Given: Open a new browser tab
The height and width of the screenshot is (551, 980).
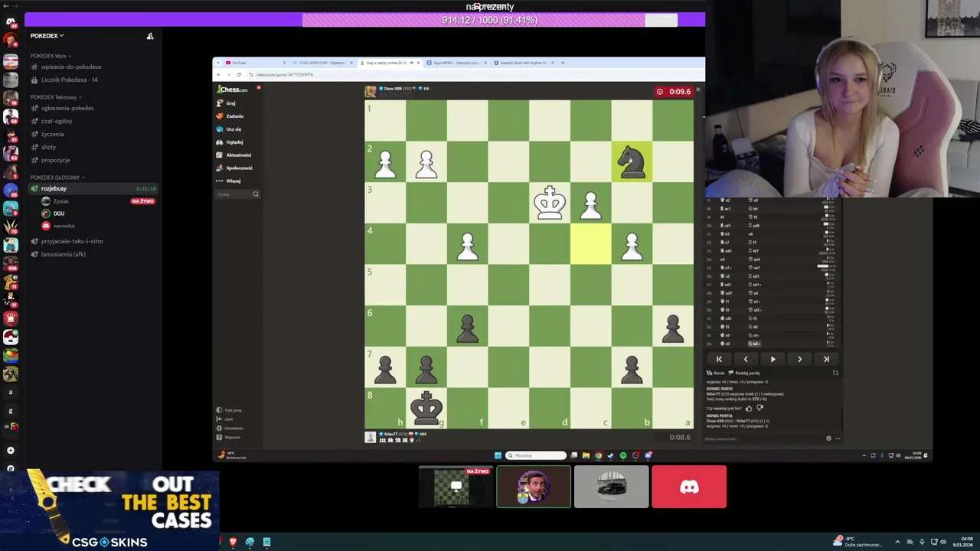Looking at the screenshot, I should tap(563, 63).
